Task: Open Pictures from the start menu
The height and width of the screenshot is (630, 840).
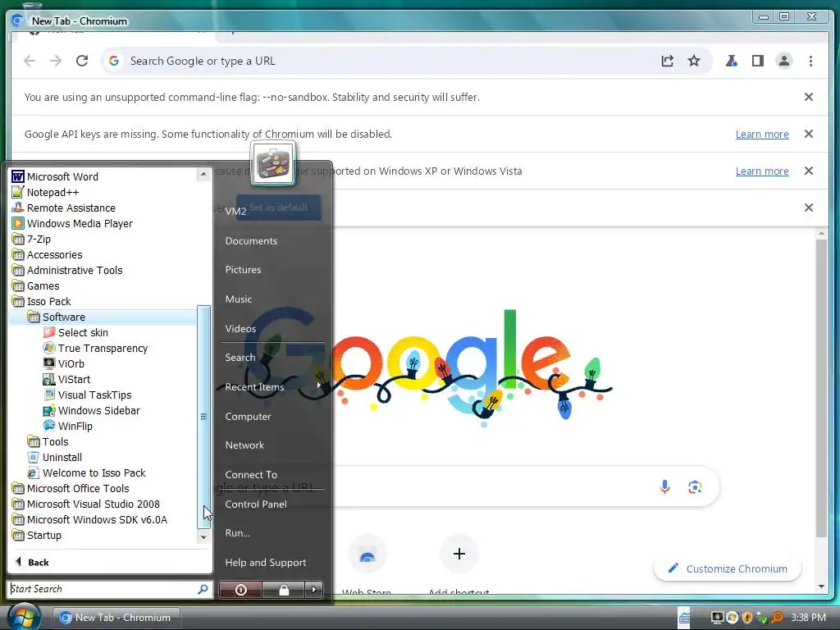Action: (x=243, y=269)
